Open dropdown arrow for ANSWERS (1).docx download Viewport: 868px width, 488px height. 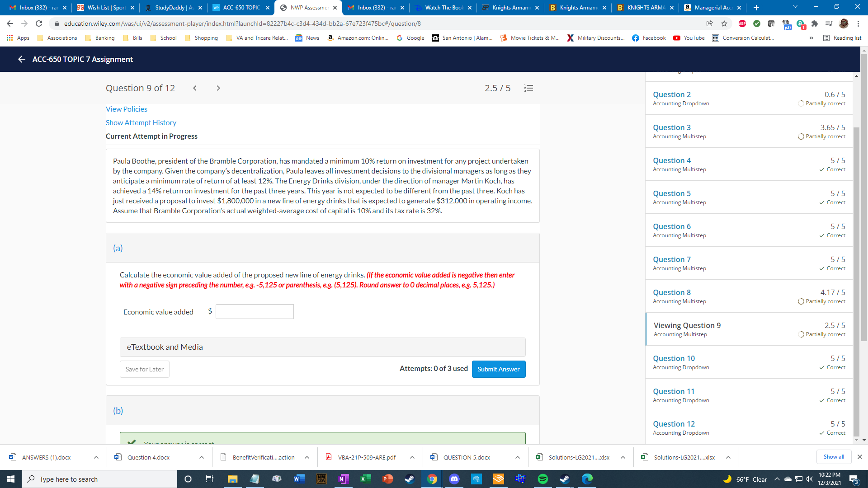tap(96, 457)
